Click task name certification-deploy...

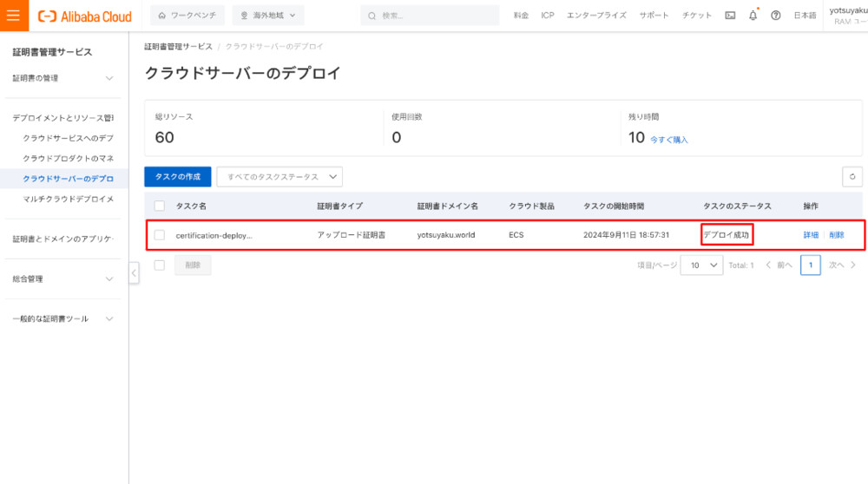click(x=214, y=236)
